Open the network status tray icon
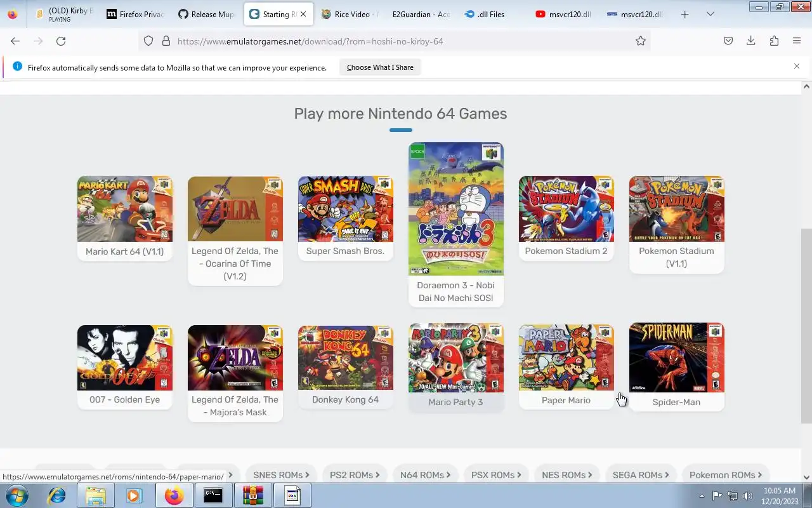The height and width of the screenshot is (508, 812). coord(733,496)
